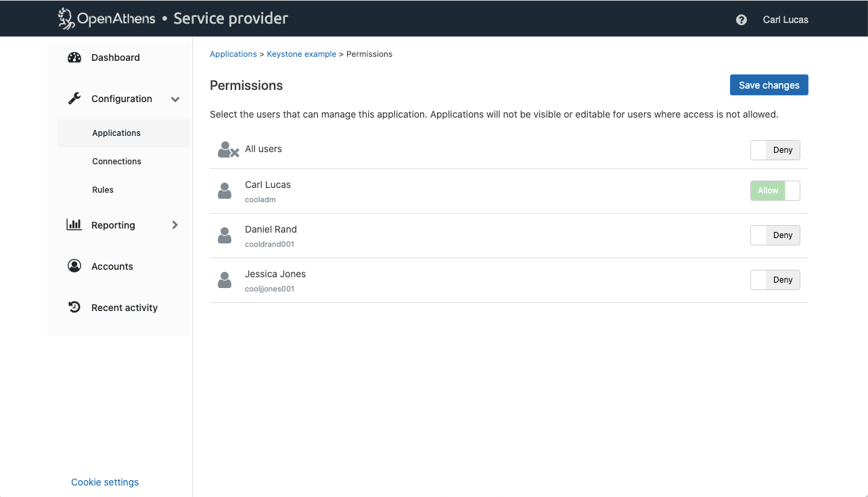The height and width of the screenshot is (497, 868).
Task: Toggle All users permission from Deny
Action: (x=775, y=150)
